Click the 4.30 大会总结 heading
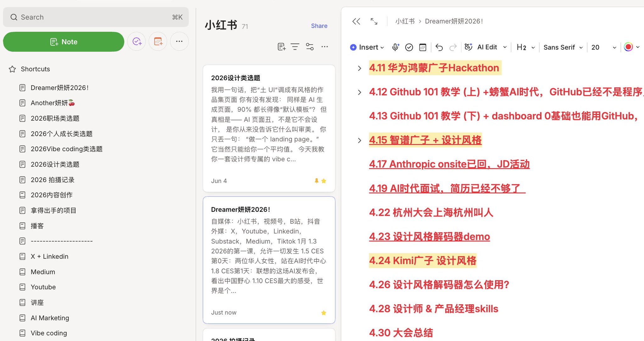This screenshot has height=341, width=644. [x=401, y=333]
